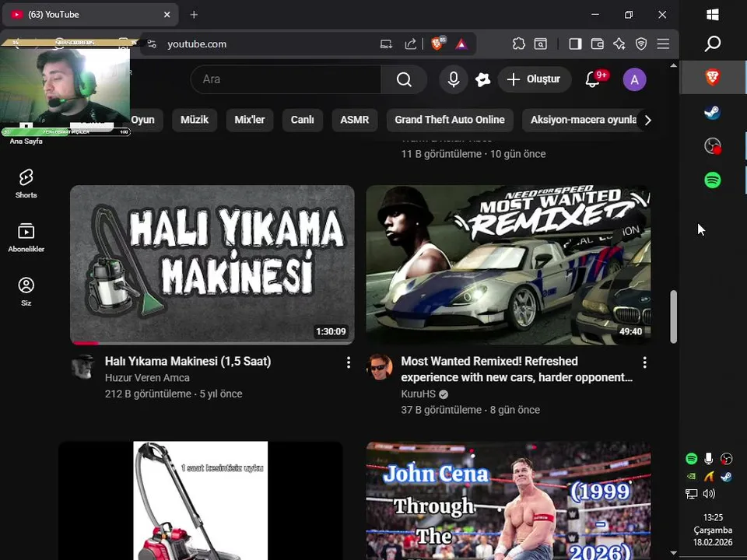Click the share page icon in address bar

point(410,44)
